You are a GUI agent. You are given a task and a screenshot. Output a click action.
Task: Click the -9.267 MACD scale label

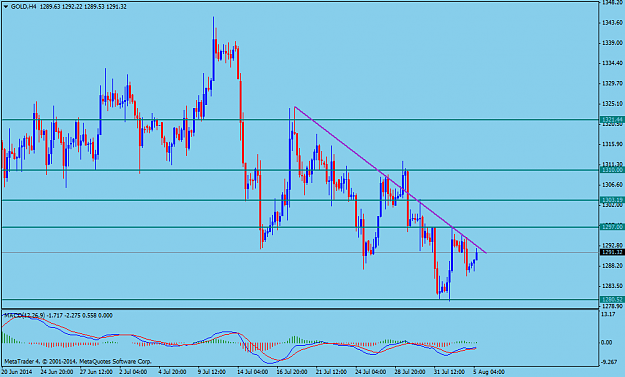tap(609, 362)
